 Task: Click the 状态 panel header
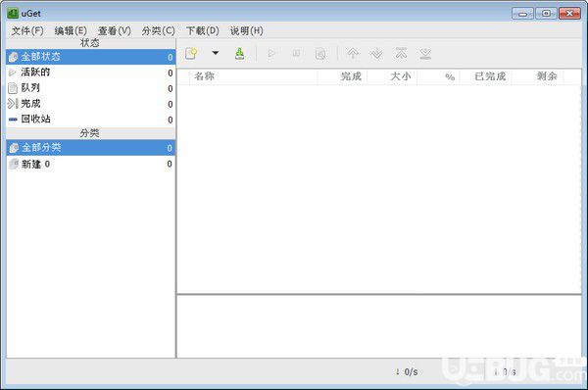[90, 43]
